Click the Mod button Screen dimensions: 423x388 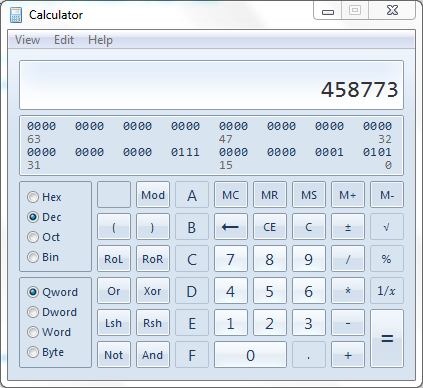(x=153, y=195)
